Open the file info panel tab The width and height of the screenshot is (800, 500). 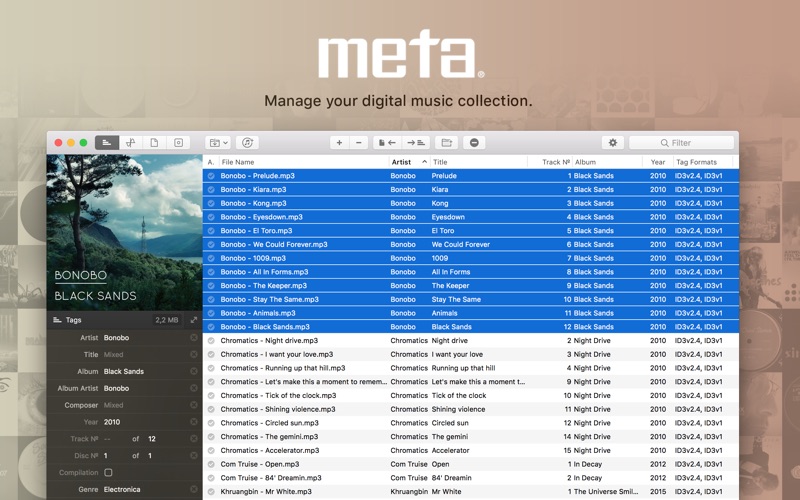[x=154, y=143]
